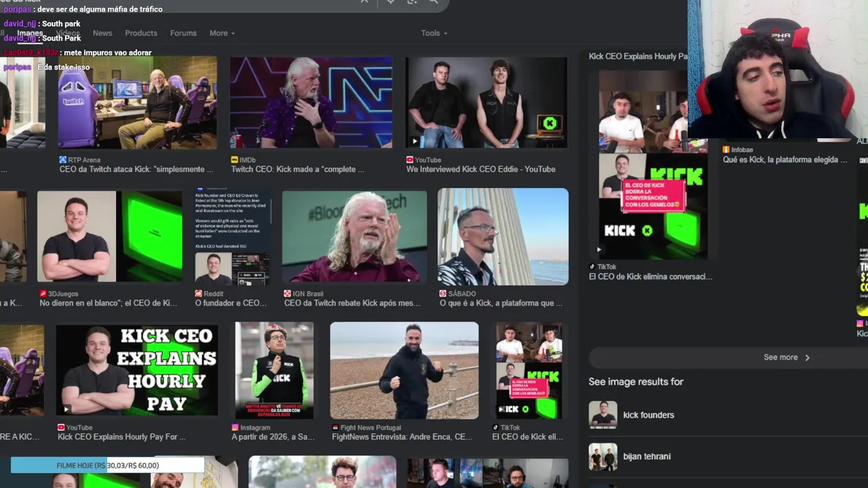This screenshot has height=488, width=868.
Task: Click the See more chevron arrow
Action: [807, 357]
